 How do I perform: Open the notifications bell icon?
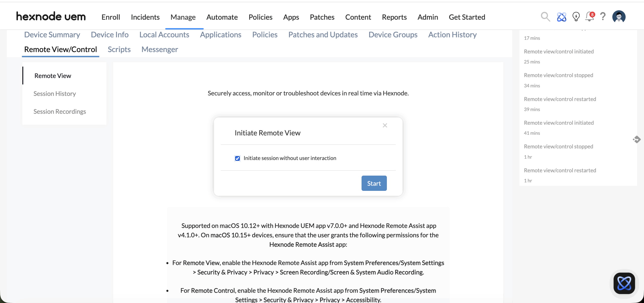point(589,17)
